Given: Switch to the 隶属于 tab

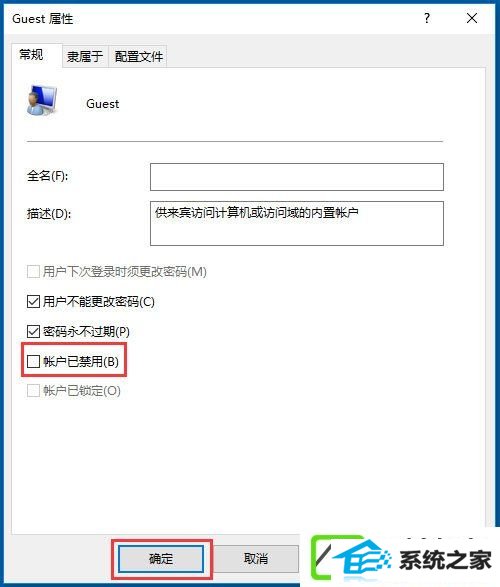Looking at the screenshot, I should 85,57.
